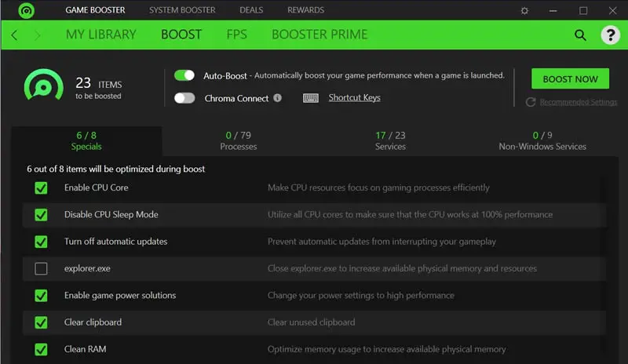Screen dimensions: 628x364
Task: Open the FPS tab
Action: coord(237,35)
